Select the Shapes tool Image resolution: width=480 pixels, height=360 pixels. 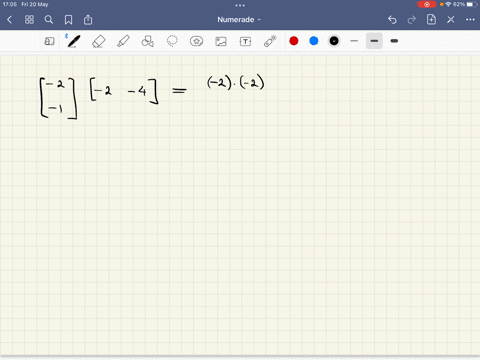point(148,41)
